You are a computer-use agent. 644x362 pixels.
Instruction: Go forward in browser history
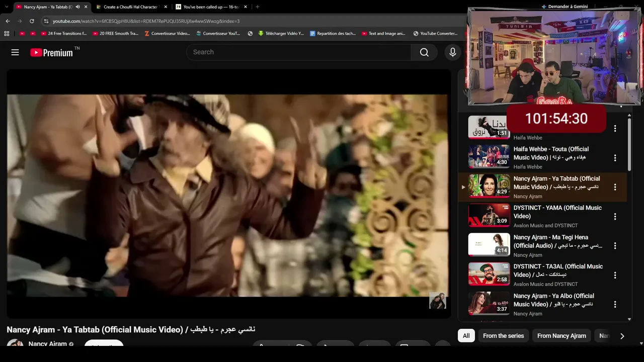20,21
